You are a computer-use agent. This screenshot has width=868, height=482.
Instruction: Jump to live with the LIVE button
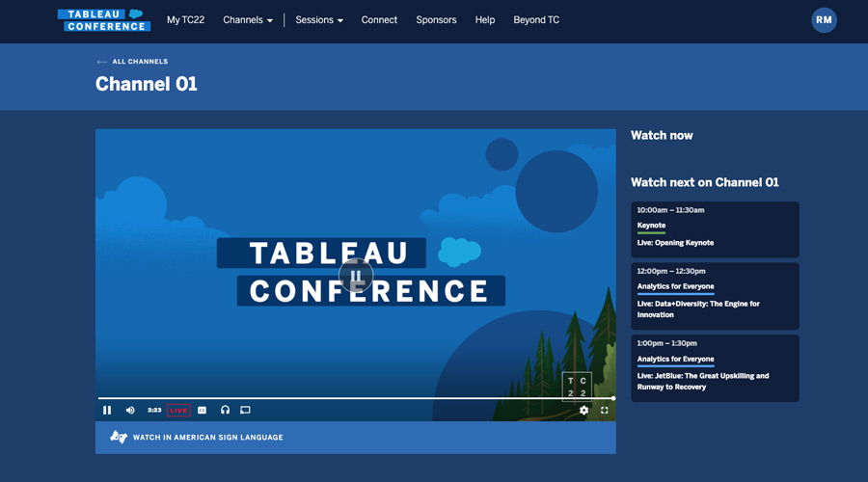[178, 410]
